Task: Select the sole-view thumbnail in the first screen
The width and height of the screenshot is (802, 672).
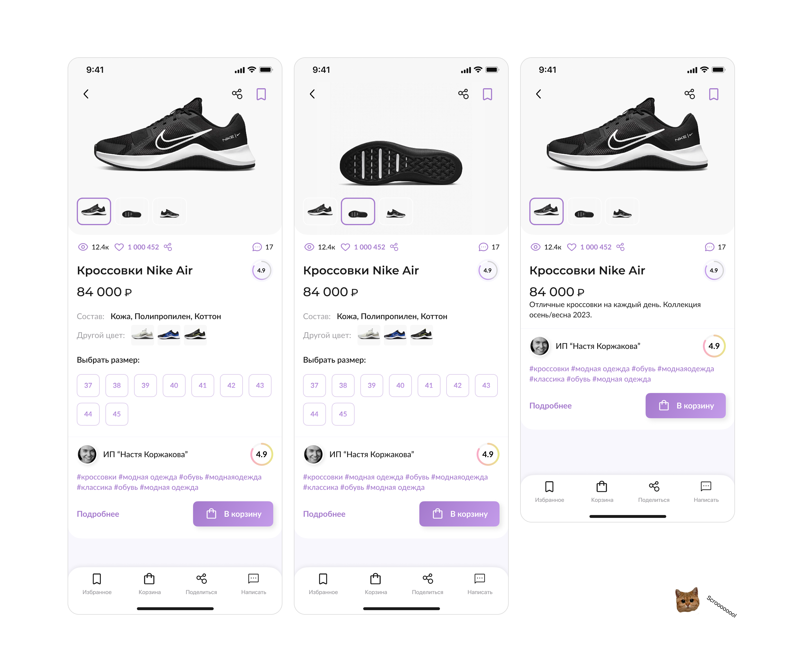Action: [131, 211]
